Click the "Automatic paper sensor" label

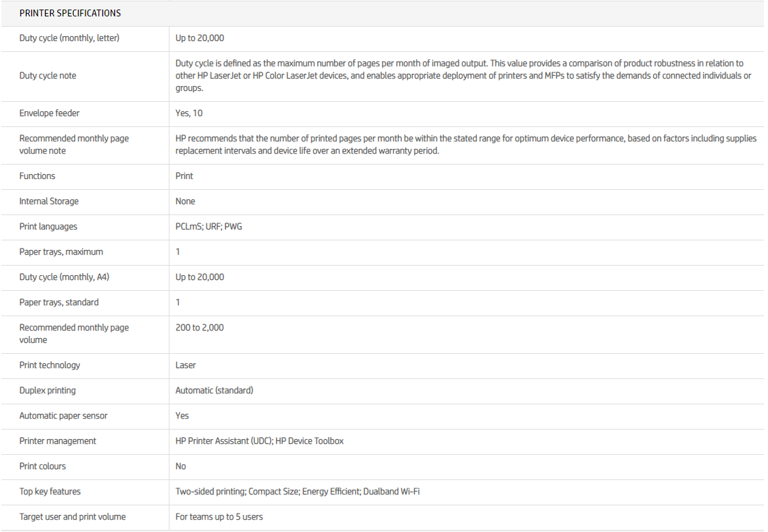64,416
